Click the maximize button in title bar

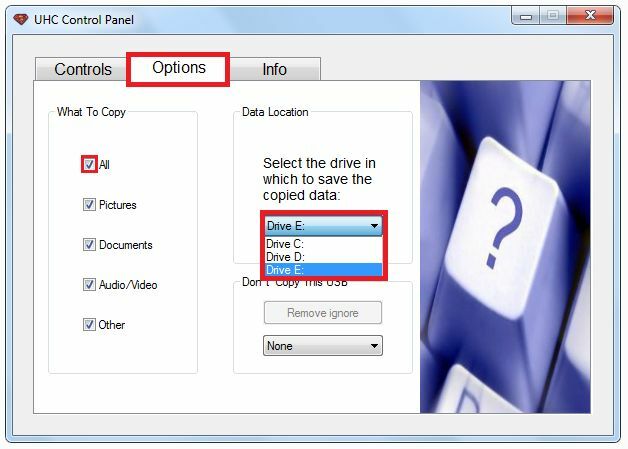pos(553,16)
